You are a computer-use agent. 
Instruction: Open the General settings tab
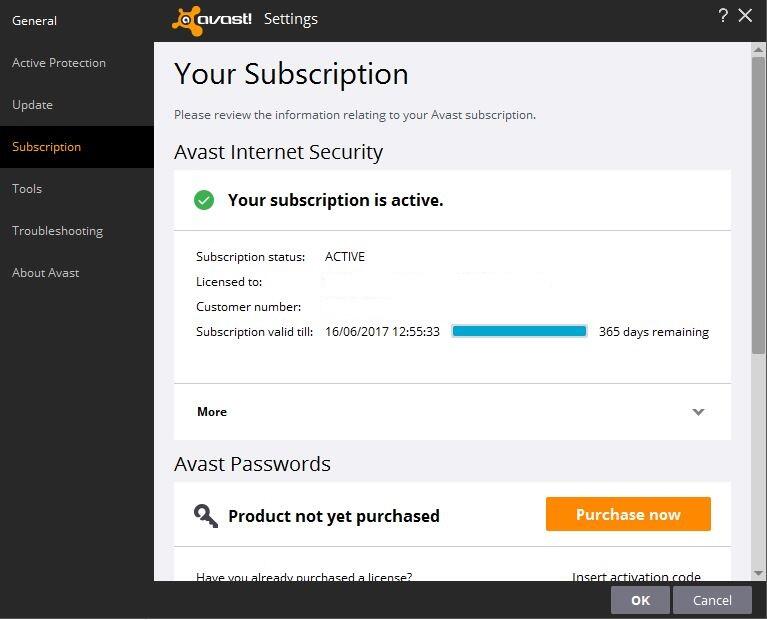34,20
